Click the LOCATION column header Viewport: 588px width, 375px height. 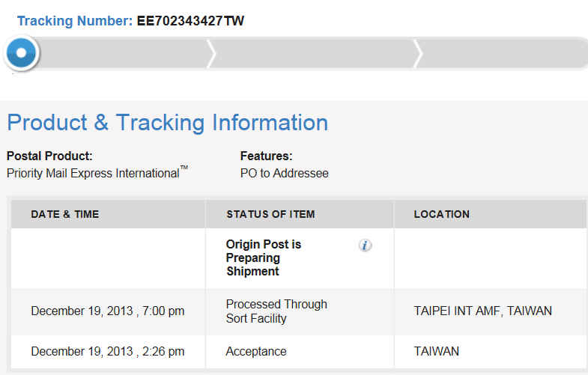click(442, 214)
